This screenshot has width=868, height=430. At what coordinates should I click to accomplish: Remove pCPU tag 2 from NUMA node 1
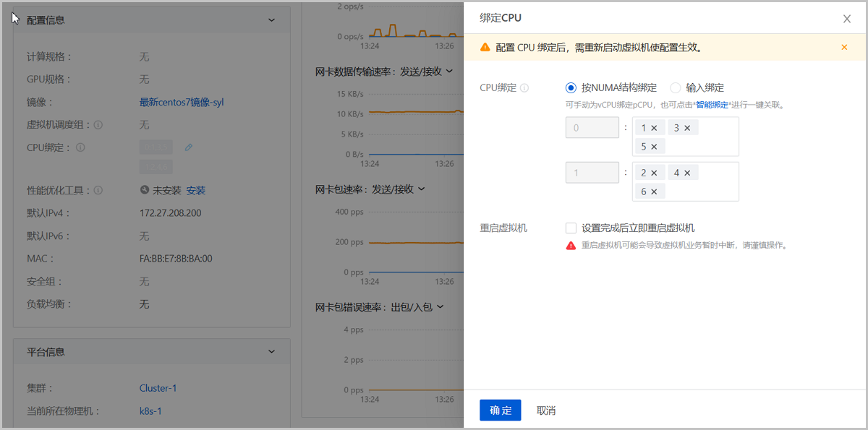654,173
